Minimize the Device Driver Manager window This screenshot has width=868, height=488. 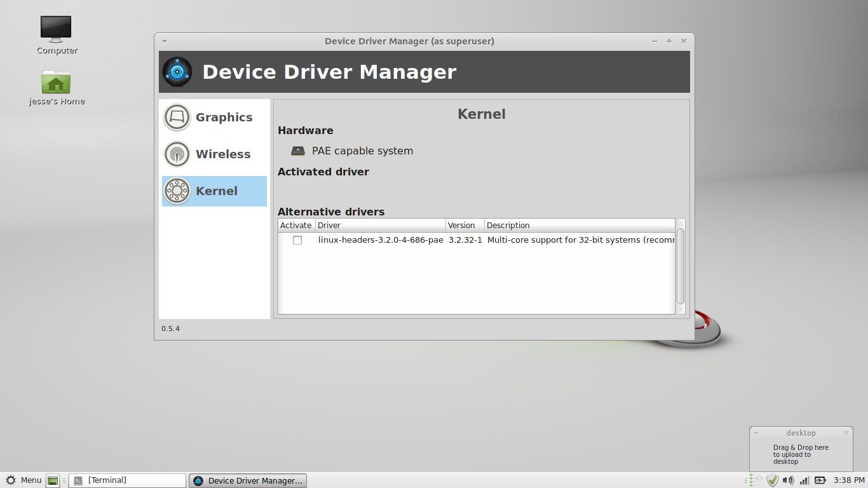click(654, 41)
